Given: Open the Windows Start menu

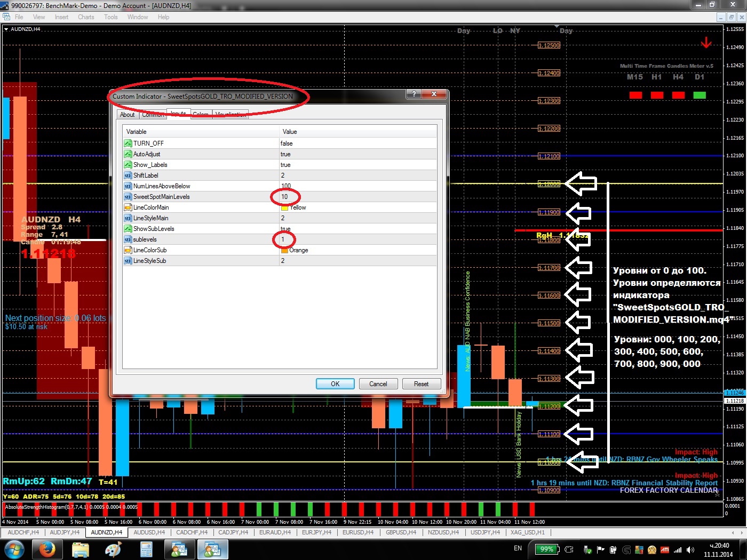Looking at the screenshot, I should click(14, 549).
